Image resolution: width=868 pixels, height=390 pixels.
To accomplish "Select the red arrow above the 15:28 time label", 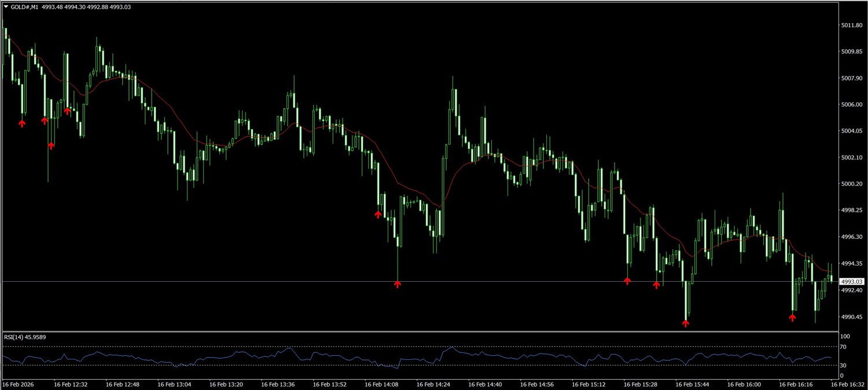I will tap(627, 281).
